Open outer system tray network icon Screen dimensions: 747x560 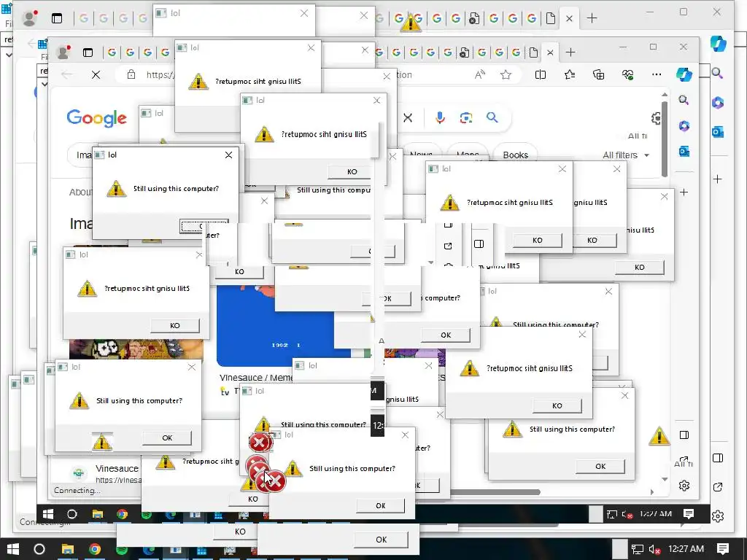[637, 549]
